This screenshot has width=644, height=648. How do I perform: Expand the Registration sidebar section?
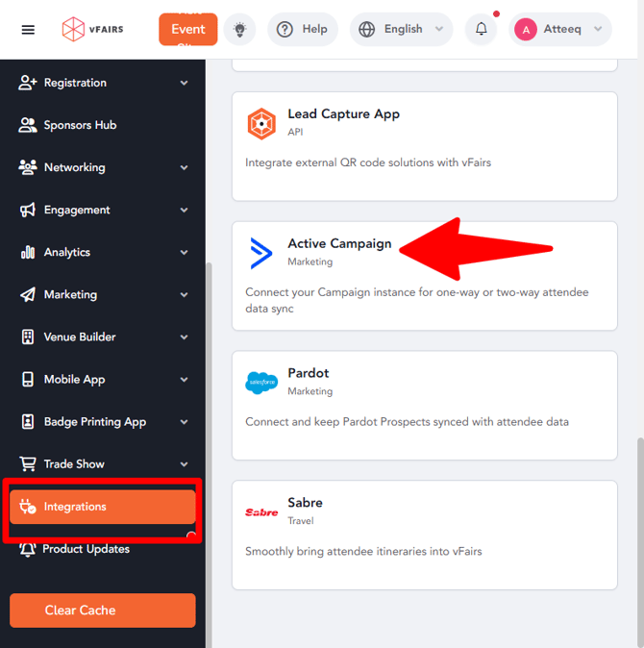click(184, 84)
